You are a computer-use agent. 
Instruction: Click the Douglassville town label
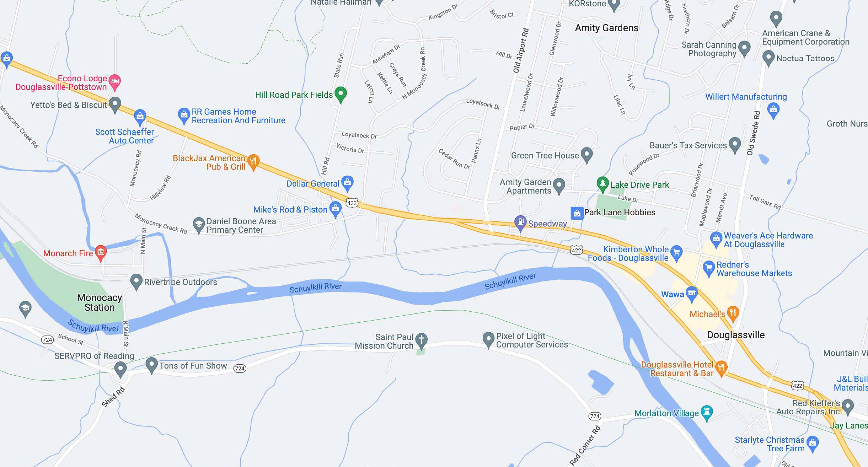[x=735, y=335]
